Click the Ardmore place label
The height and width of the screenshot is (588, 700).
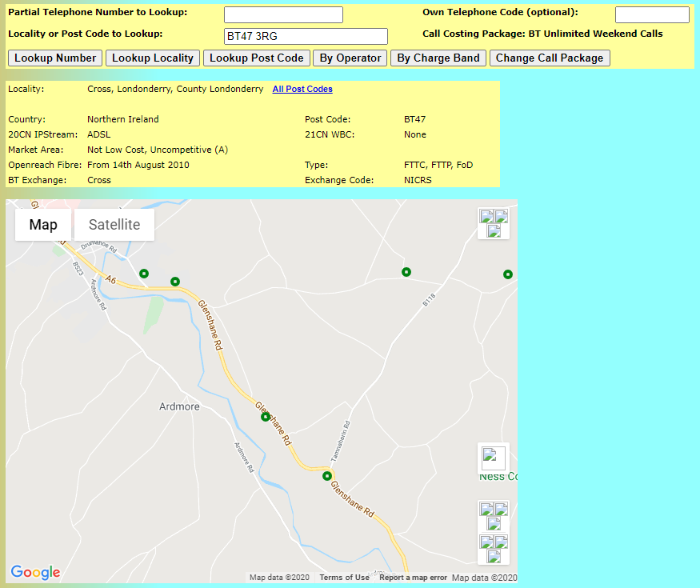179,406
